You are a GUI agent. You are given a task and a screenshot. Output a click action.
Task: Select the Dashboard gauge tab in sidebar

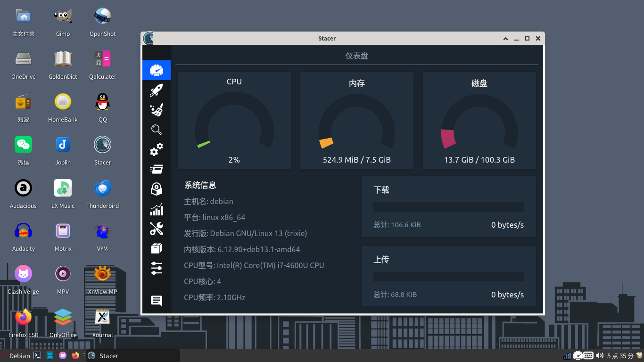(x=157, y=70)
